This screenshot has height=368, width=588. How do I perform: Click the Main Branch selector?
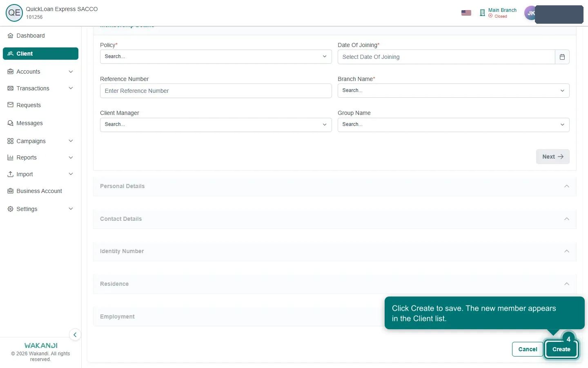498,13
